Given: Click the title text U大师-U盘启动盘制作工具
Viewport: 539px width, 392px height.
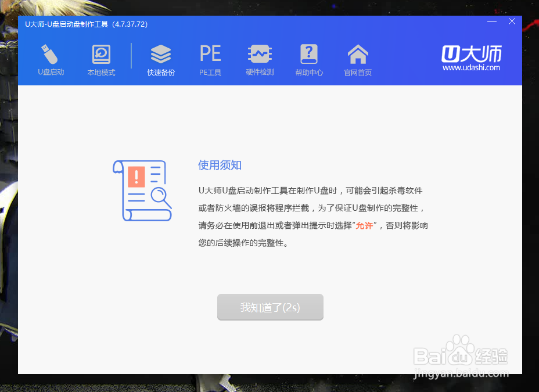Looking at the screenshot, I should (67, 24).
